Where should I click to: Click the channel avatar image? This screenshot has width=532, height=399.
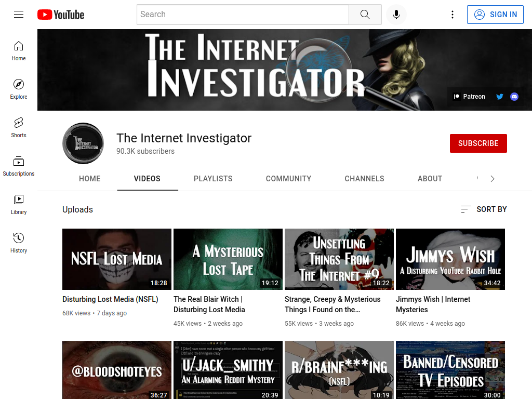[x=83, y=143]
